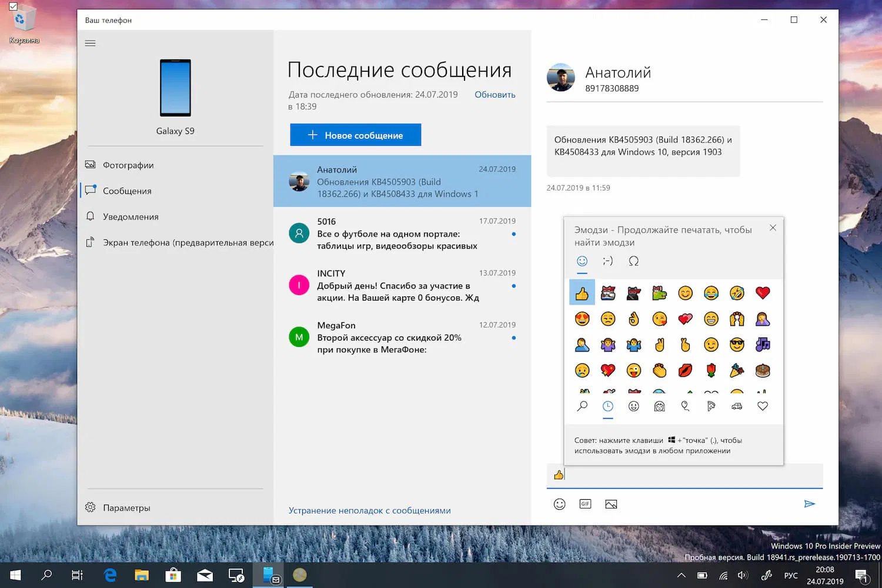Select the heart-eyes smiling face emoji

pos(582,319)
